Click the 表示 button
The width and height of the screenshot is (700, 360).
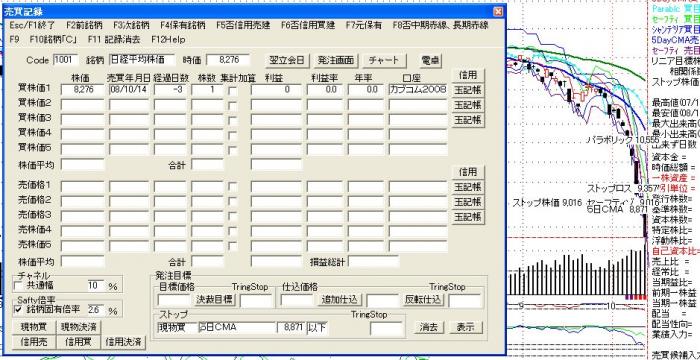point(466,327)
